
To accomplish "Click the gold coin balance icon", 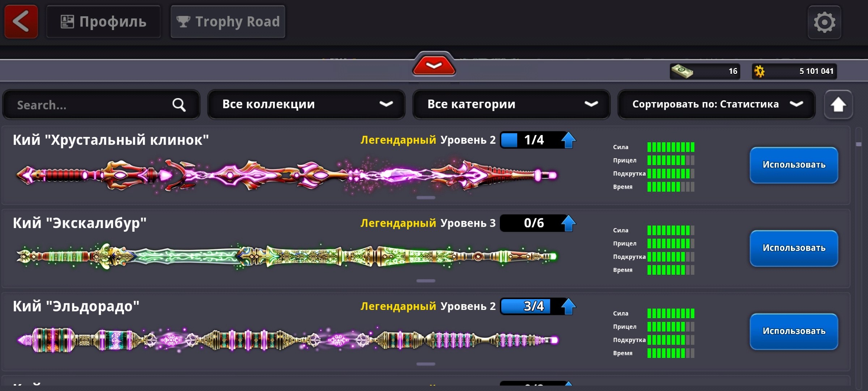I will 759,71.
